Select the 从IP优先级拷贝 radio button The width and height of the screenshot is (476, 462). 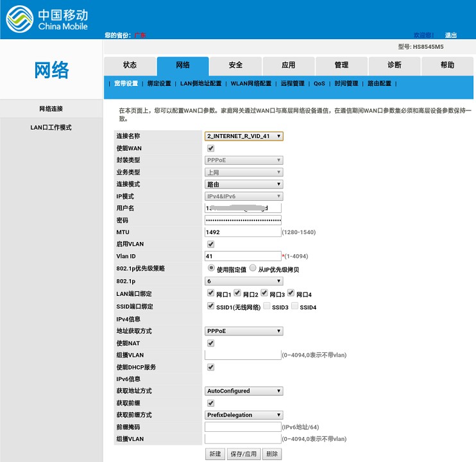253,268
